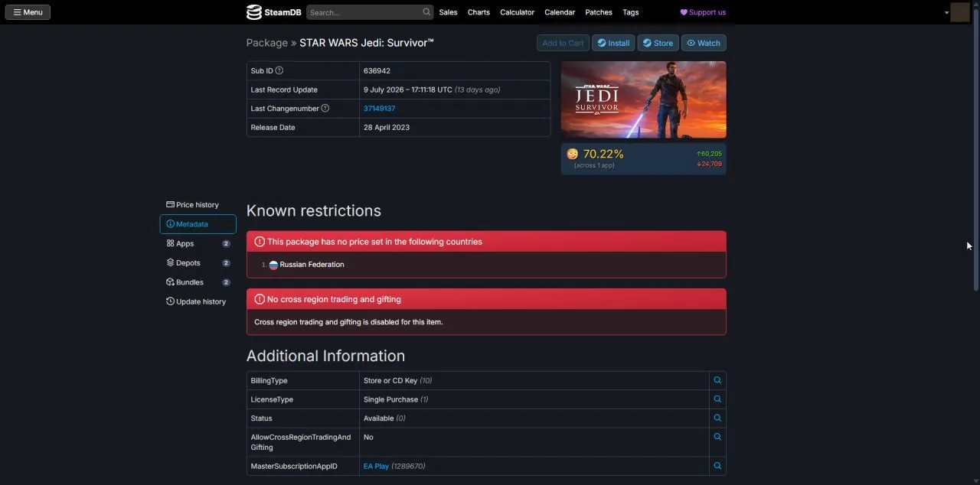Open the Charts menu item

click(479, 12)
